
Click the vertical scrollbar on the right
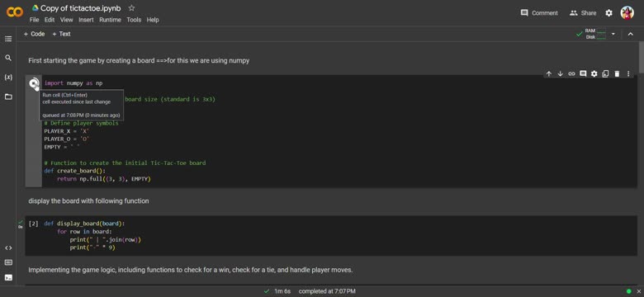pos(641,58)
